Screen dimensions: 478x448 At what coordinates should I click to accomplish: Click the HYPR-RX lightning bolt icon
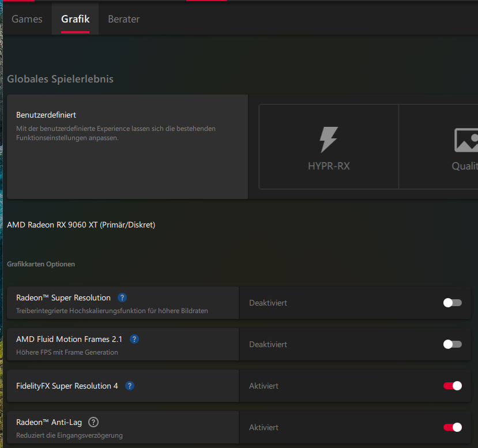click(329, 140)
